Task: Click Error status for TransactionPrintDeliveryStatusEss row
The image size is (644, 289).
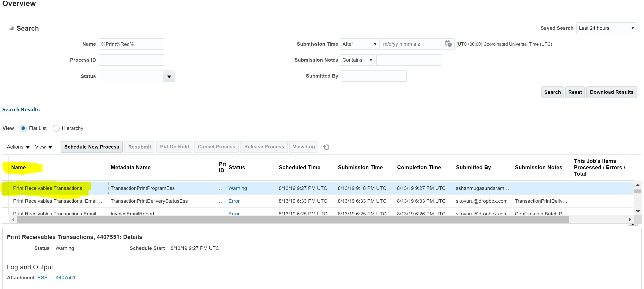Action: (234, 201)
